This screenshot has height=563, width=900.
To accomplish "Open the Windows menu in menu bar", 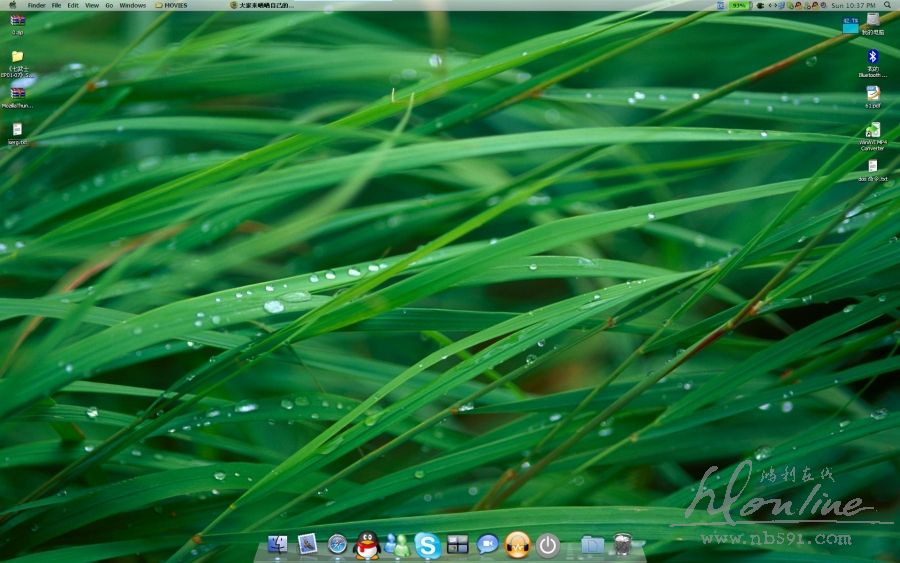I will 132,5.
